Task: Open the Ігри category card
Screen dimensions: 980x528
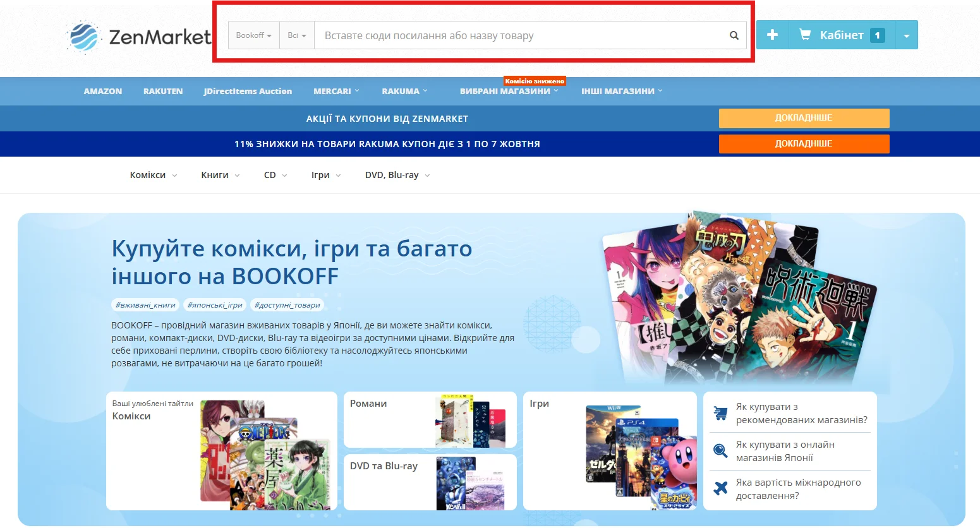Action: point(610,451)
